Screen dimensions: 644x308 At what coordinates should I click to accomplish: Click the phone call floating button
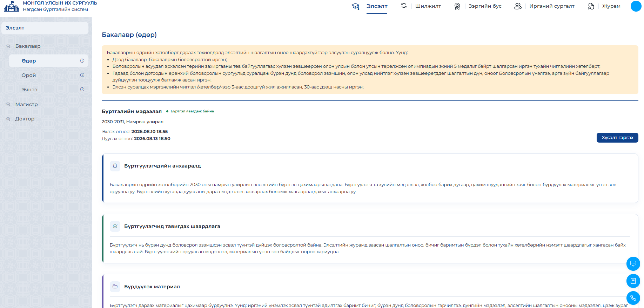pos(633,298)
